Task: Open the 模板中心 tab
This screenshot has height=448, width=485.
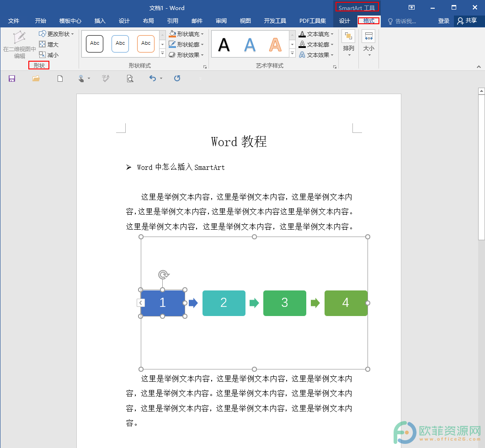Action: pyautogui.click(x=70, y=21)
